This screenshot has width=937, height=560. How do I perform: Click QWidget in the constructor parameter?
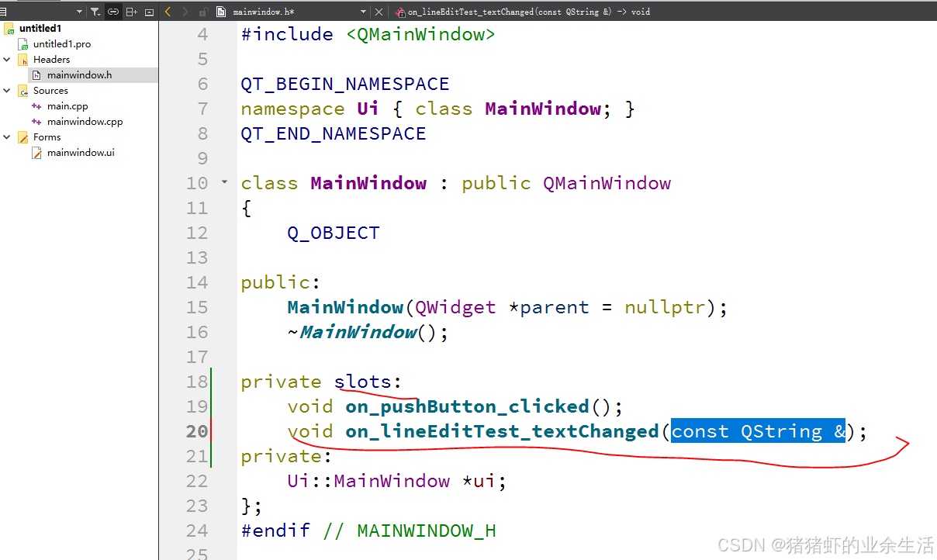click(455, 307)
